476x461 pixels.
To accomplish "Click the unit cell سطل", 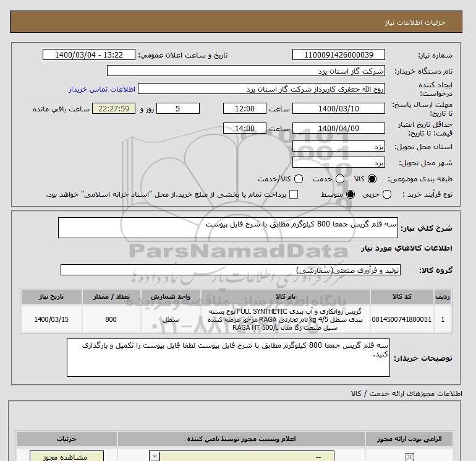I will coord(171,319).
